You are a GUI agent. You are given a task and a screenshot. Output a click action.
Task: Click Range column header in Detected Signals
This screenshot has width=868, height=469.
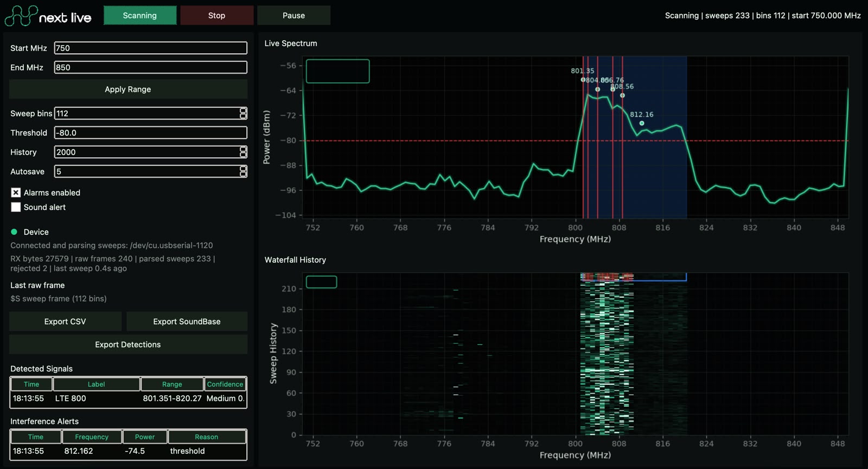pos(172,384)
